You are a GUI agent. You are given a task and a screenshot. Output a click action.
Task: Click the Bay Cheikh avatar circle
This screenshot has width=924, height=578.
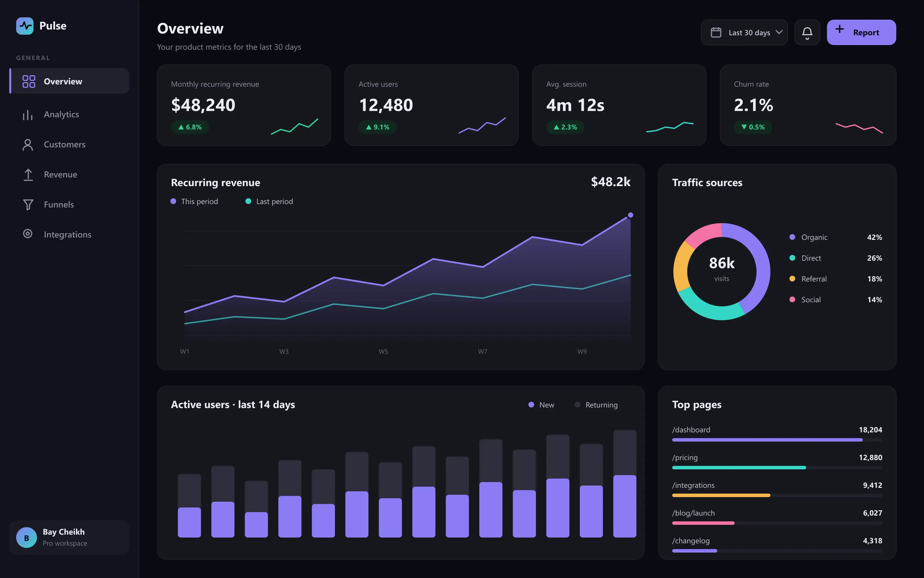[26, 538]
